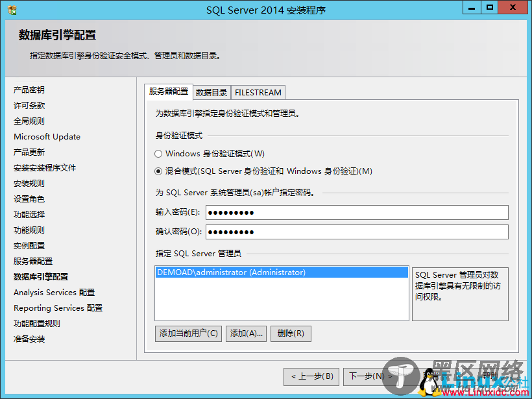Click the 添加(A)... button
Image resolution: width=532 pixels, height=399 pixels.
pyautogui.click(x=246, y=334)
